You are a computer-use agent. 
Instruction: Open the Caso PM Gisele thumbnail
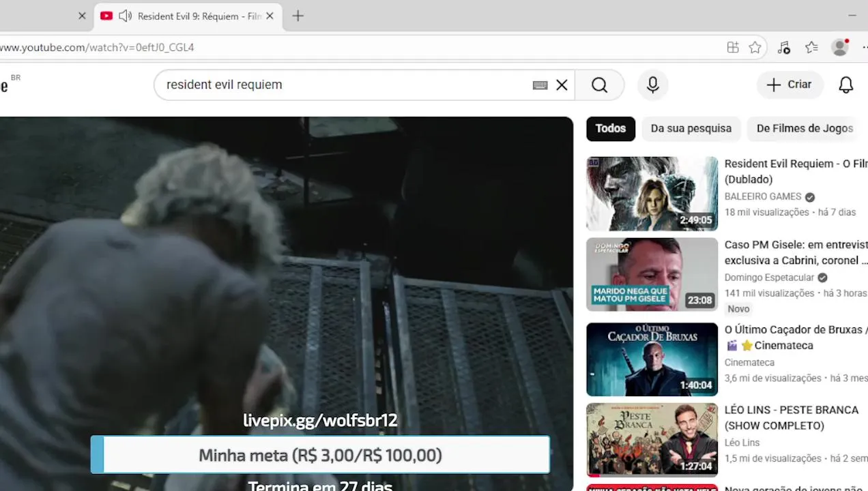[x=652, y=274]
